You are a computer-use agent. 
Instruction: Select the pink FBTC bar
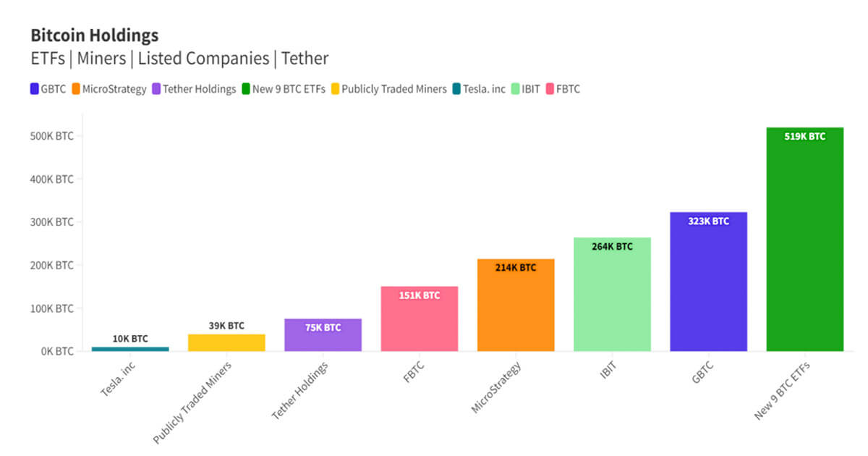tap(420, 320)
